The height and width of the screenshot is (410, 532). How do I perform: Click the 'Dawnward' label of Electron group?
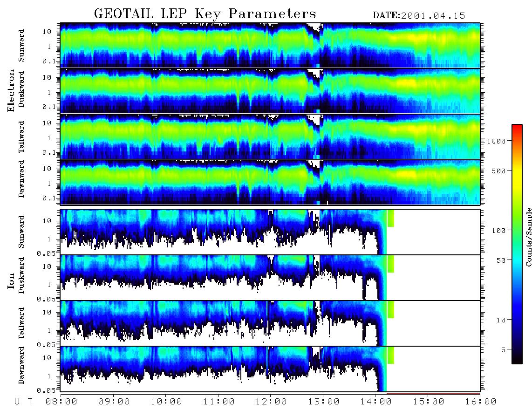coord(21,179)
